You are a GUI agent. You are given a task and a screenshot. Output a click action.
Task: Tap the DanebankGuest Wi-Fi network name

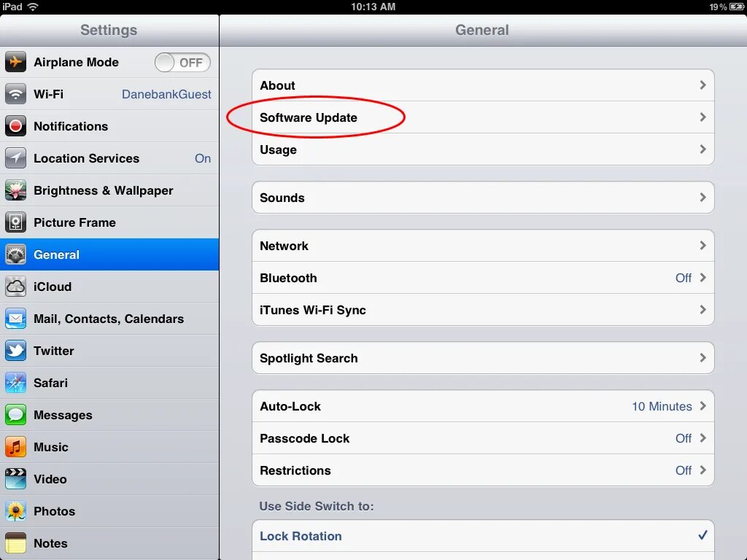(x=166, y=94)
